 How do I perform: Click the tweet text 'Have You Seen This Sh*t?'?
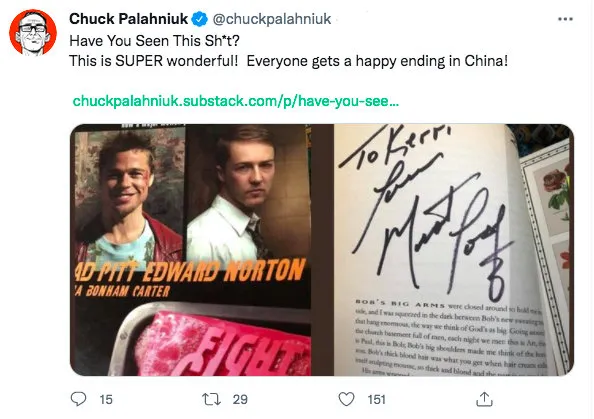154,41
